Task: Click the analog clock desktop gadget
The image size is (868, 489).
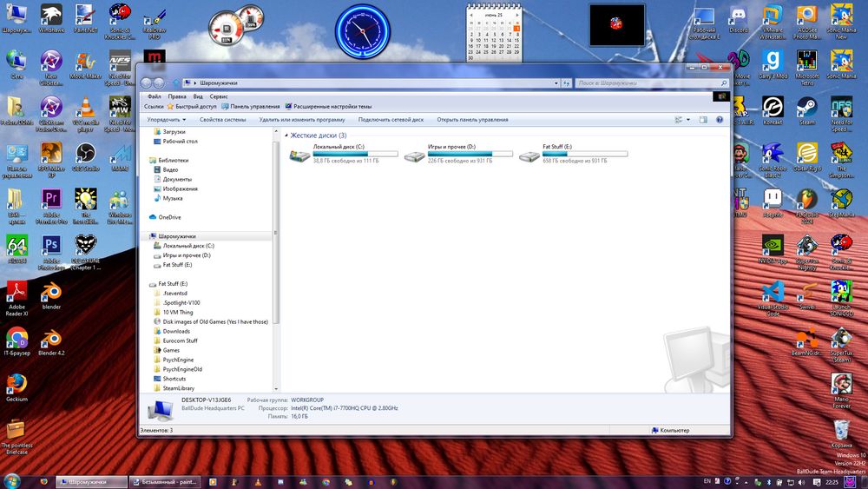Action: point(363,31)
